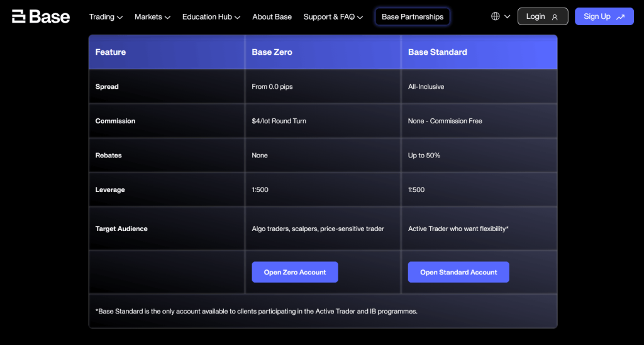
Task: Select the Base Zero column header
Action: [323, 52]
